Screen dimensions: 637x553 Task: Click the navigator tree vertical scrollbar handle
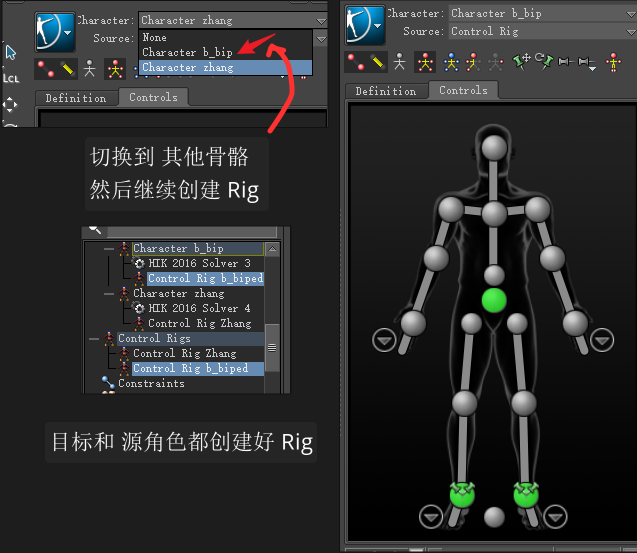coord(271,347)
